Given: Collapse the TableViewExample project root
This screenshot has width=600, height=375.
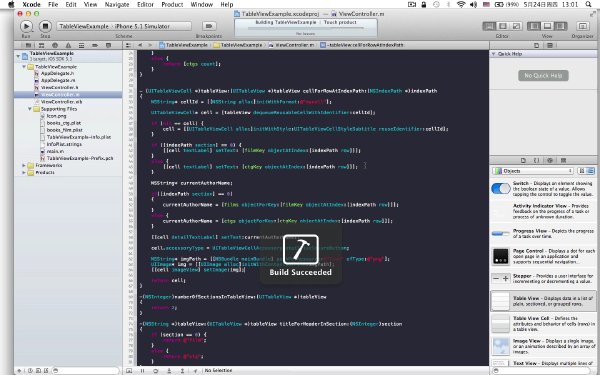Looking at the screenshot, I should pos(18,56).
